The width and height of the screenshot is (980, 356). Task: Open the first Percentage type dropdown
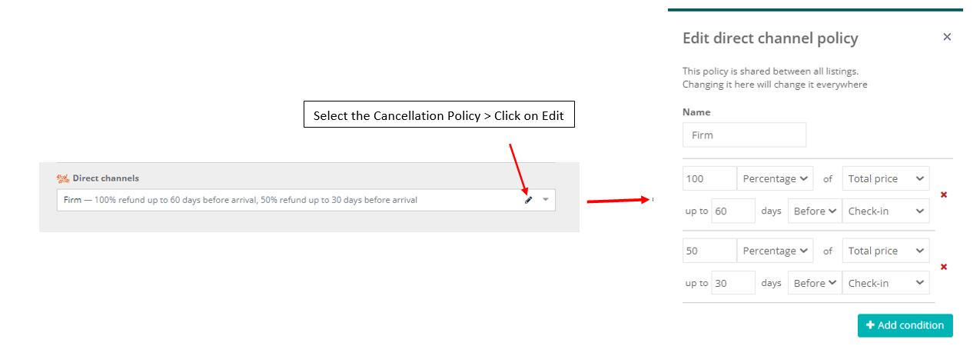(x=775, y=178)
